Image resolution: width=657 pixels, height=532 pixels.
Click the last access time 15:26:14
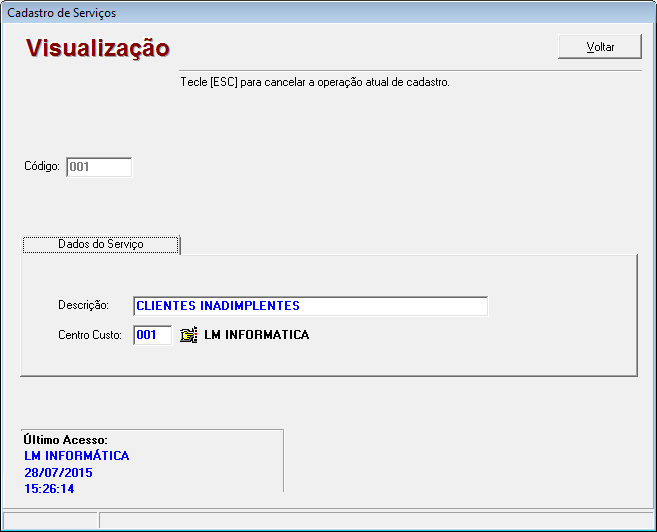49,489
